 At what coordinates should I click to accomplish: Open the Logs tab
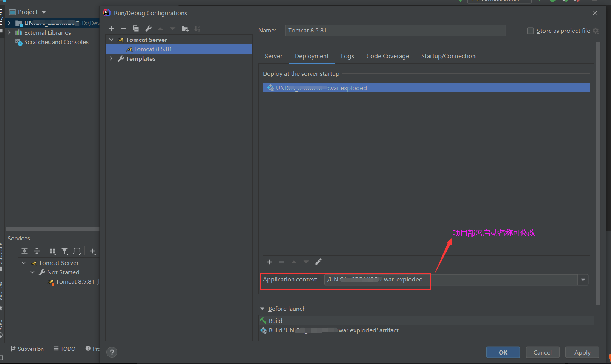click(347, 56)
